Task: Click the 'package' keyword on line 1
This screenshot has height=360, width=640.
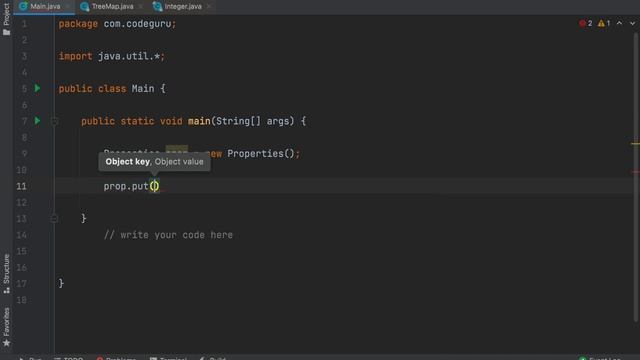Action: coord(78,24)
